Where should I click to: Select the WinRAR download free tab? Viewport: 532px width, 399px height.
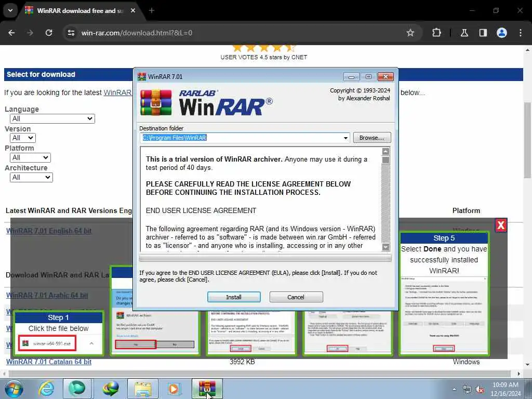79,11
